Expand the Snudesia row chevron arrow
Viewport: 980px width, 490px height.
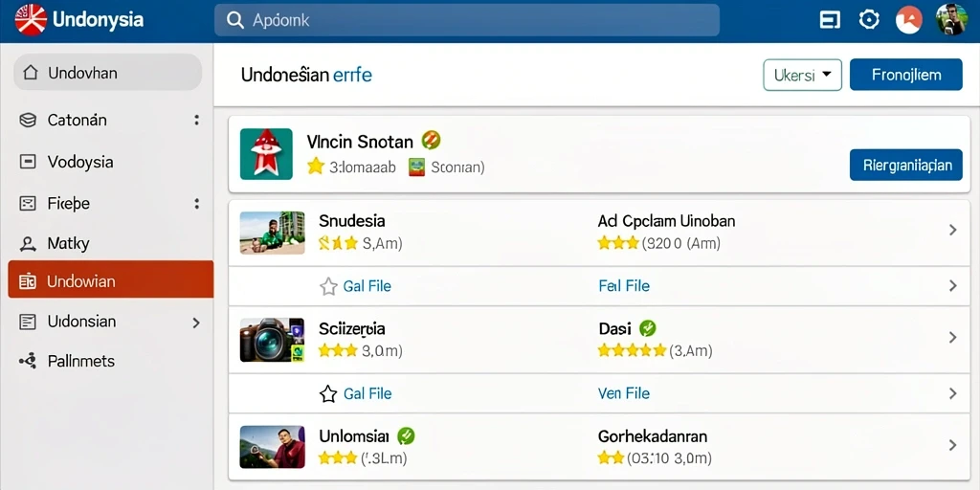tap(952, 230)
